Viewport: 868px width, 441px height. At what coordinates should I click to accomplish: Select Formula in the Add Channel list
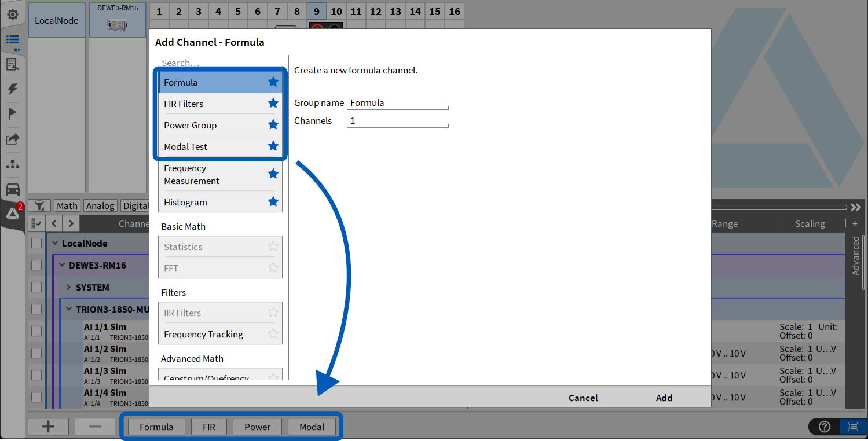click(221, 82)
